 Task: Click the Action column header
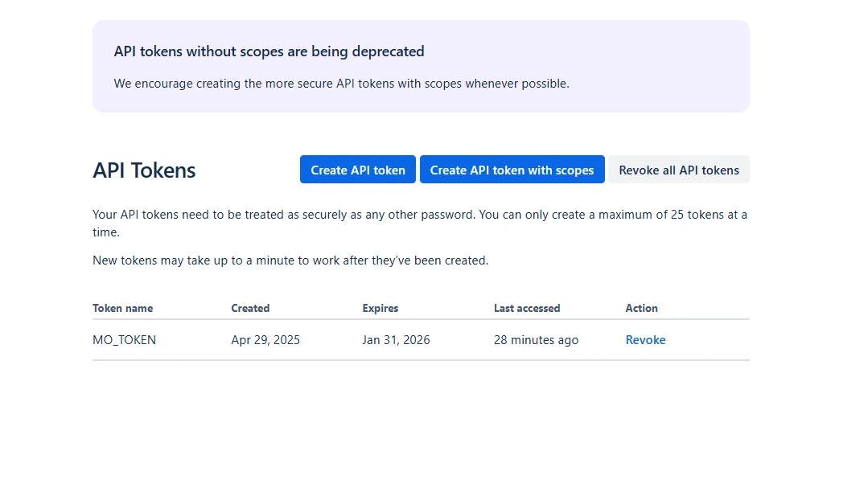coord(641,308)
